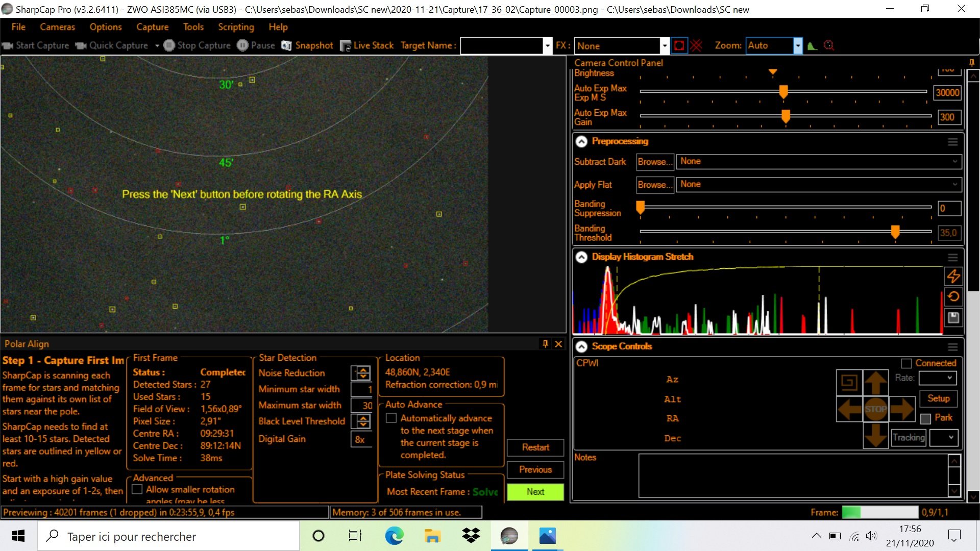This screenshot has width=980, height=551.
Task: Click the Previous button
Action: 535,469
